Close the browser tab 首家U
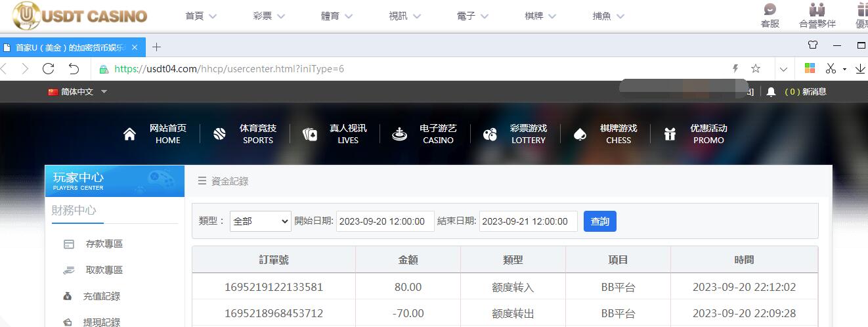Screen dimensions: 868x327 [x=135, y=47]
